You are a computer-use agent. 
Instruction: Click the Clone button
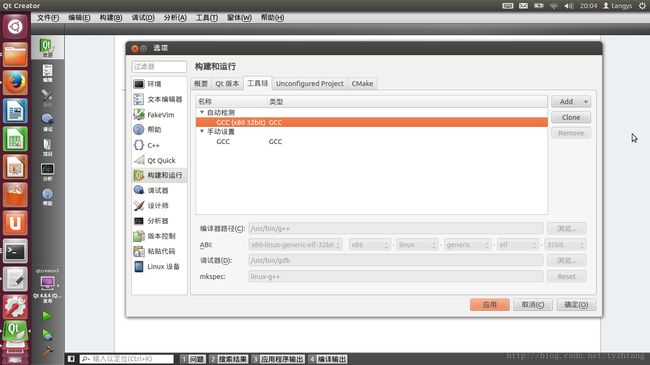point(571,117)
